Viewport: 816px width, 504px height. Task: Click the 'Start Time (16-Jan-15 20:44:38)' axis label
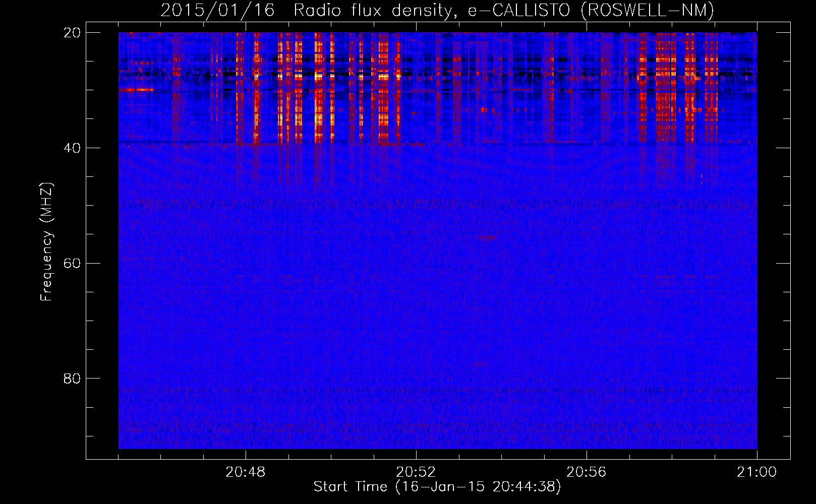437,487
